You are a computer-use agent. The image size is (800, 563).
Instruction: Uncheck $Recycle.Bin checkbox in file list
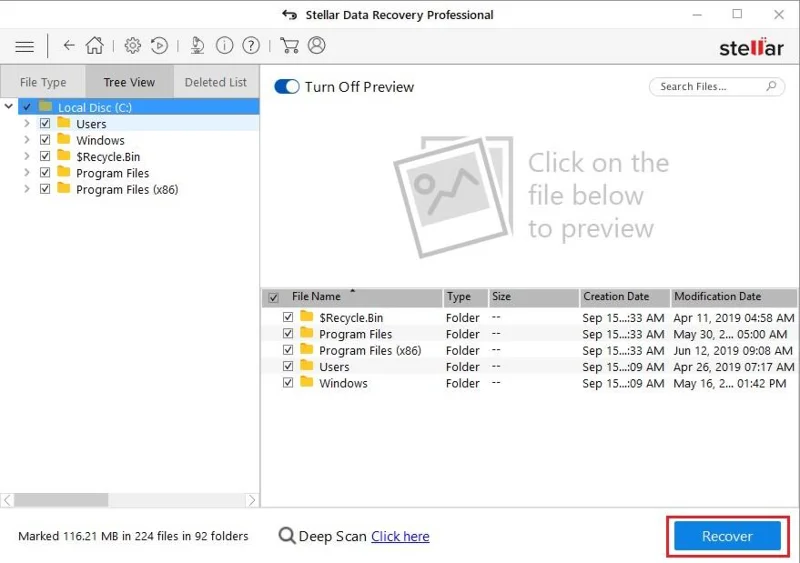point(288,317)
